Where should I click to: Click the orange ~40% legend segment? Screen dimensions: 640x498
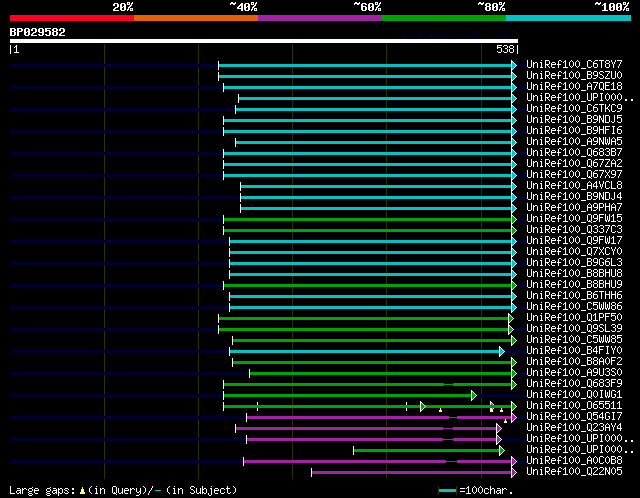pyautogui.click(x=195, y=18)
